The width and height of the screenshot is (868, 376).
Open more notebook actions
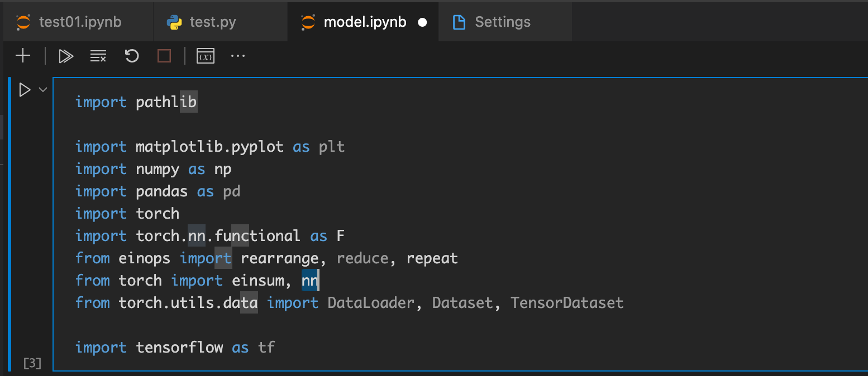click(238, 56)
